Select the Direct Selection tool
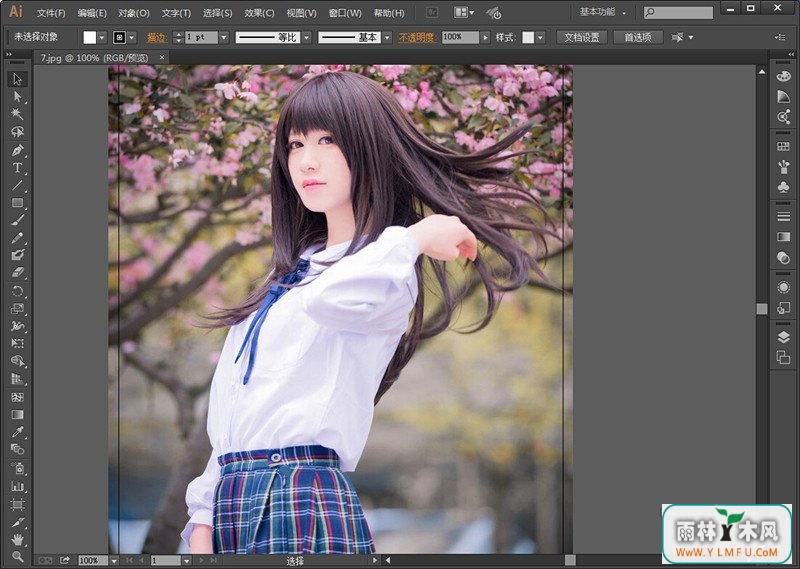This screenshot has height=569, width=800. [x=17, y=97]
